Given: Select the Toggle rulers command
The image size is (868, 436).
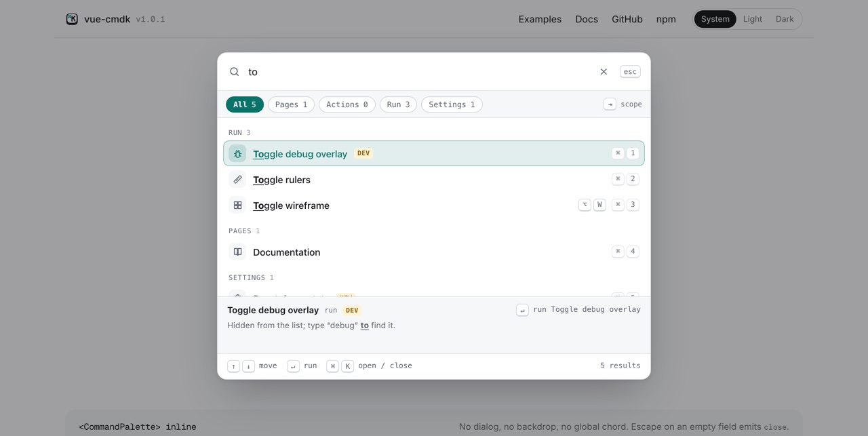Looking at the screenshot, I should click(434, 180).
